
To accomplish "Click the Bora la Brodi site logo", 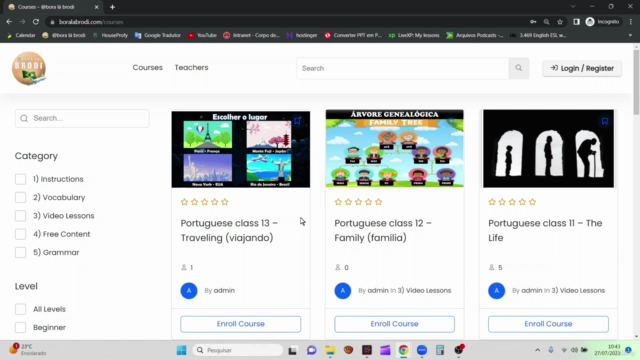I will 29,68.
